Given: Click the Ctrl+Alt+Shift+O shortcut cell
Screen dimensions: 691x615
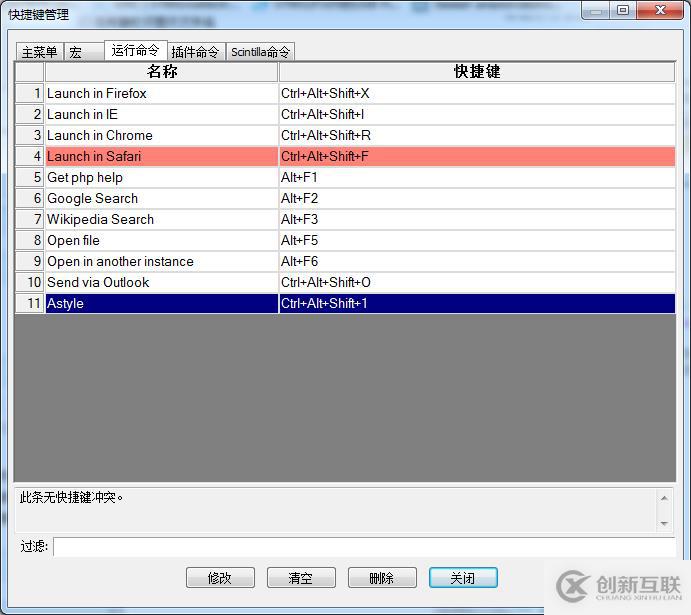Looking at the screenshot, I should (477, 282).
